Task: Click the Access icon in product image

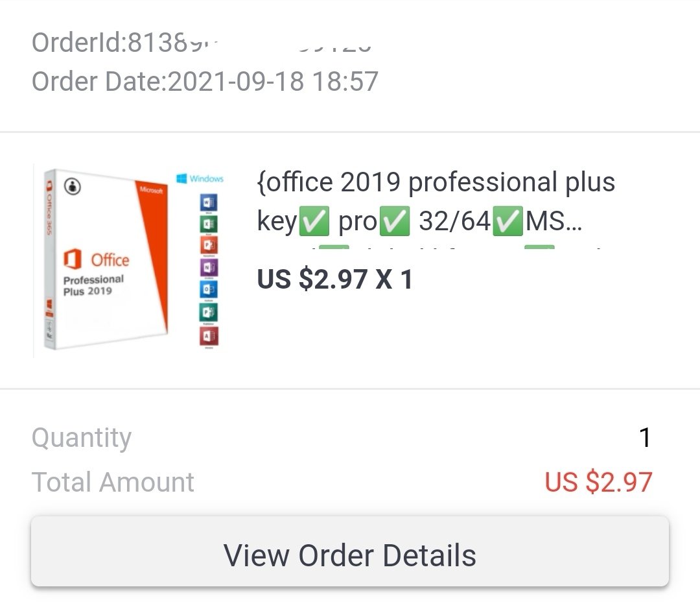Action: [x=209, y=335]
